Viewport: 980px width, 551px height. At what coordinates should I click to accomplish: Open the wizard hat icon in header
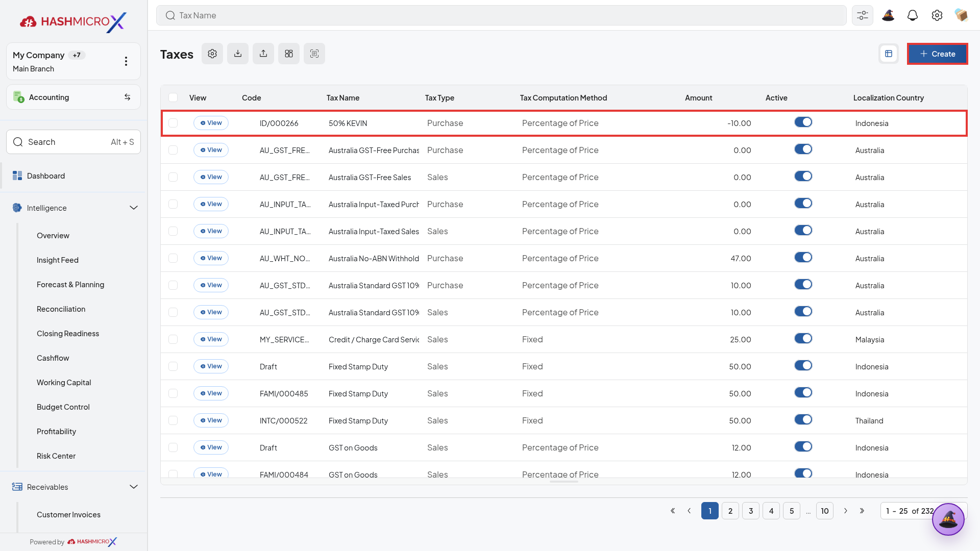pos(888,15)
